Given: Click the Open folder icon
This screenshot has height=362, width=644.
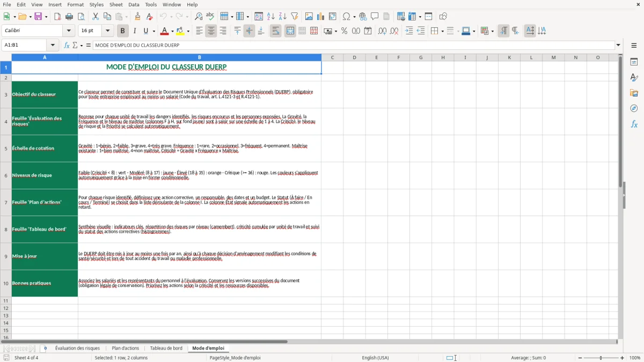Looking at the screenshot, I should coord(21,17).
